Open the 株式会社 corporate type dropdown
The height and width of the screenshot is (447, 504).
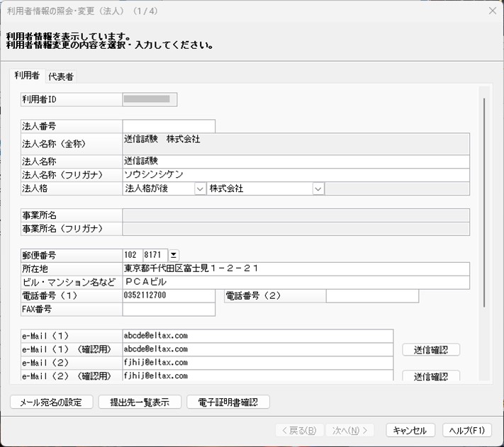tap(318, 189)
